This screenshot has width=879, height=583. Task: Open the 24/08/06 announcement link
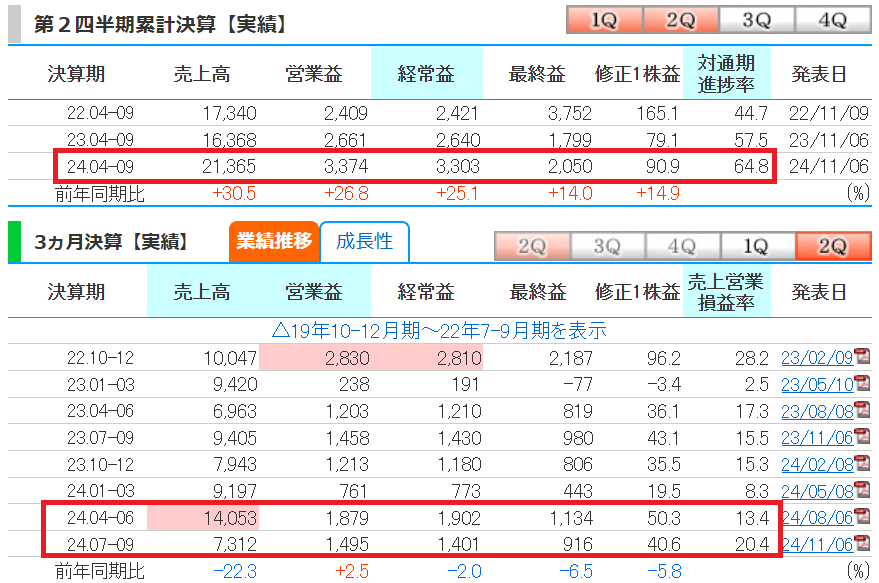pos(817,518)
